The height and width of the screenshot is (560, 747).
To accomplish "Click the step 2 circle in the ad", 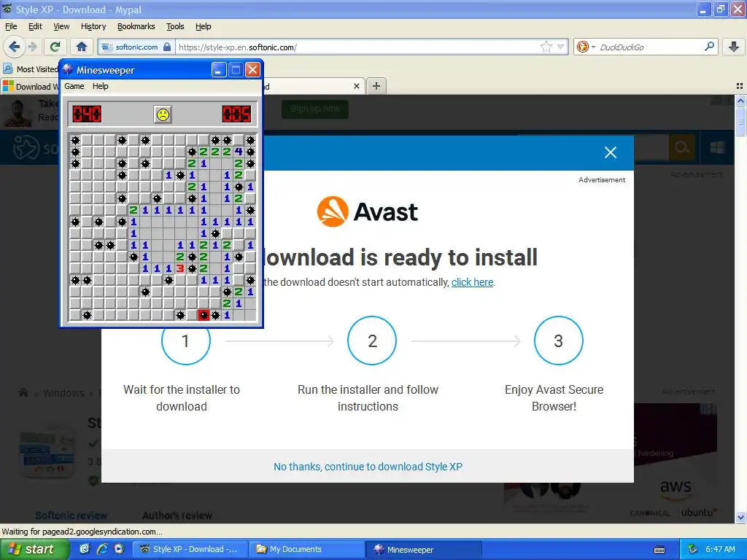I will pyautogui.click(x=372, y=341).
